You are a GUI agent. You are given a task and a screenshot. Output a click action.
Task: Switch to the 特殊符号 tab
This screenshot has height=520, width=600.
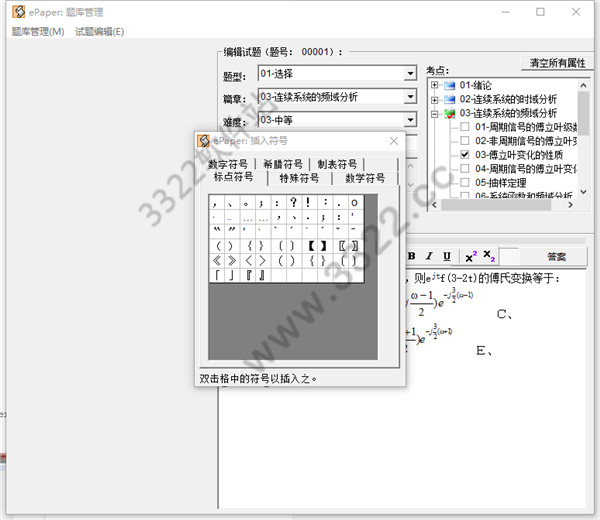pyautogui.click(x=299, y=178)
